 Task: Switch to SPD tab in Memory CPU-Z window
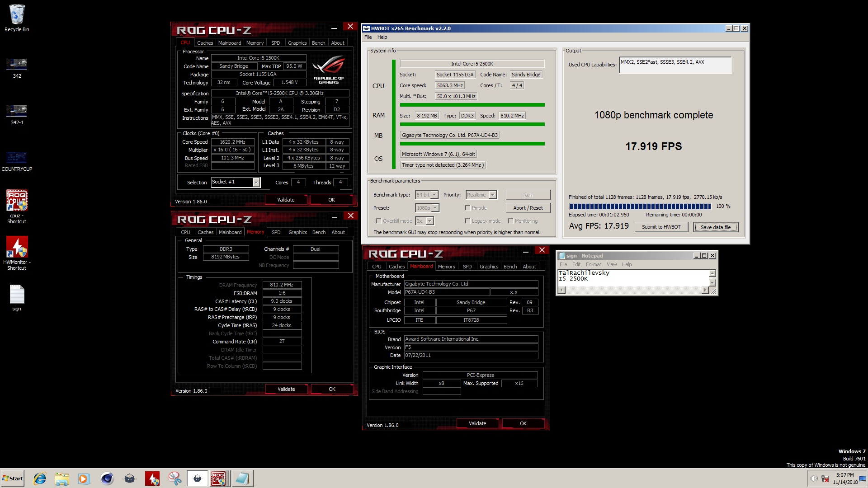pos(276,232)
